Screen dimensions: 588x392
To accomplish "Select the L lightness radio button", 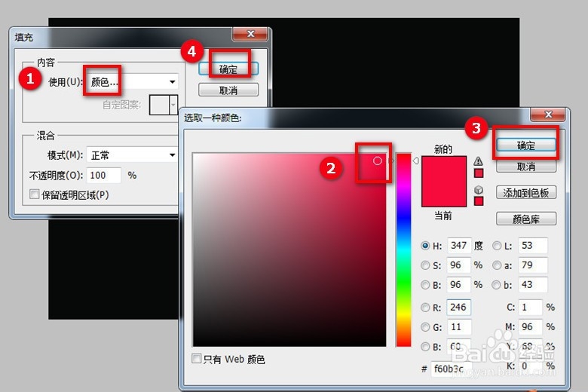I will pyautogui.click(x=497, y=246).
